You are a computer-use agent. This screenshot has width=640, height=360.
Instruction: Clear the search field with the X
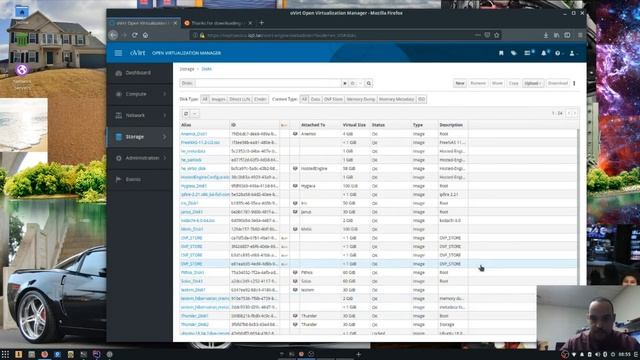[x=345, y=83]
